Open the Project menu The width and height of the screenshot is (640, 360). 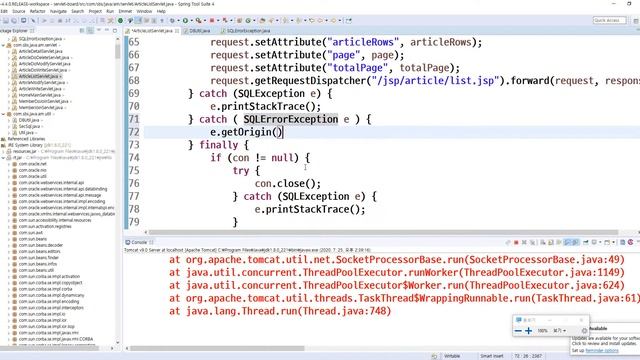95,11
